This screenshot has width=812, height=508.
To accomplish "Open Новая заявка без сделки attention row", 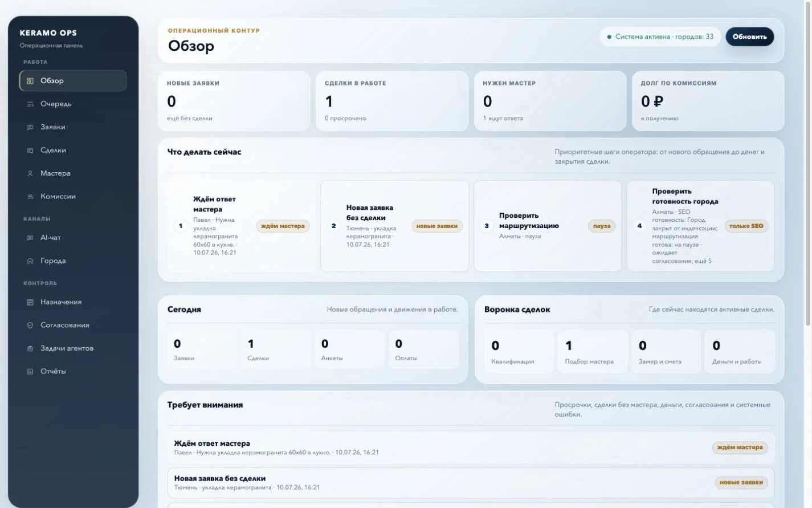I will tap(471, 482).
